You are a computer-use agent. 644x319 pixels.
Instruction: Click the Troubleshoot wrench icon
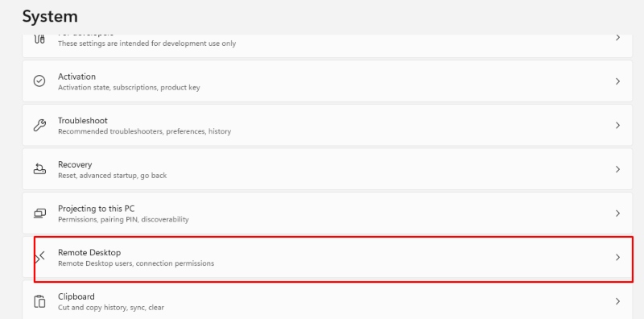tap(39, 125)
